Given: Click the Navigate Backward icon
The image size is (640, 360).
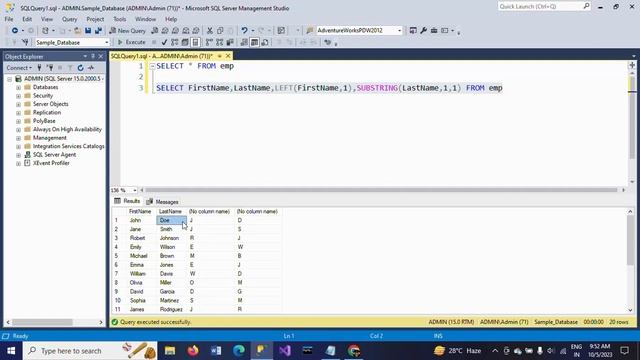Looking at the screenshot, I should (15, 31).
